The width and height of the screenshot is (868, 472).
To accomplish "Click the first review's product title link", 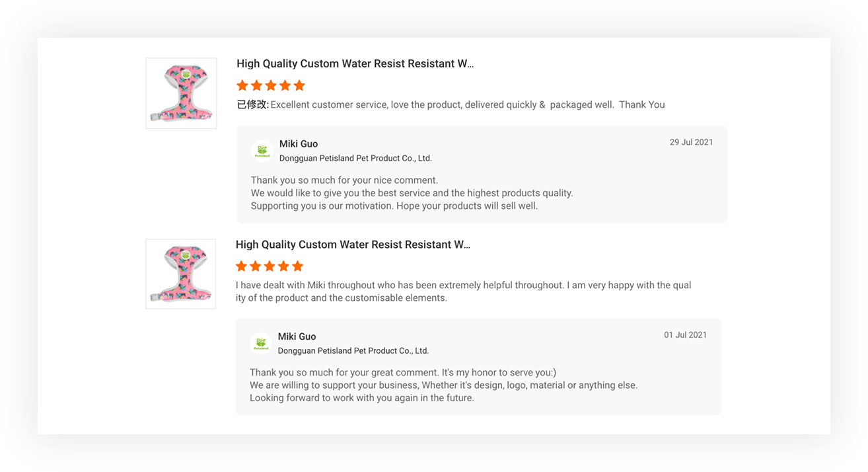I will tap(355, 64).
